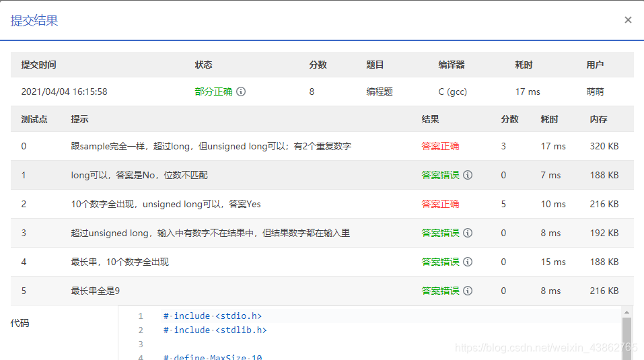Screen dimensions: 644x360
Task: Click hint 'long可以，答案是No，位数不匹配'
Action: (x=139, y=175)
